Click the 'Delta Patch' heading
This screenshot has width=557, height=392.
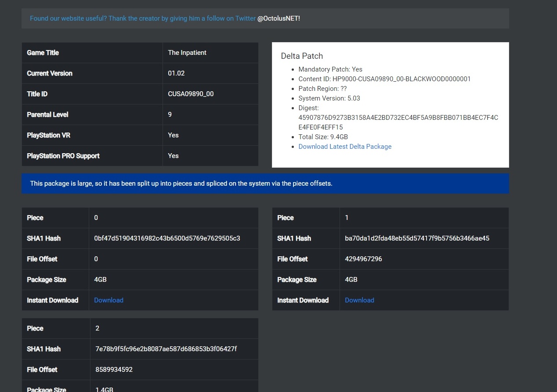click(302, 56)
